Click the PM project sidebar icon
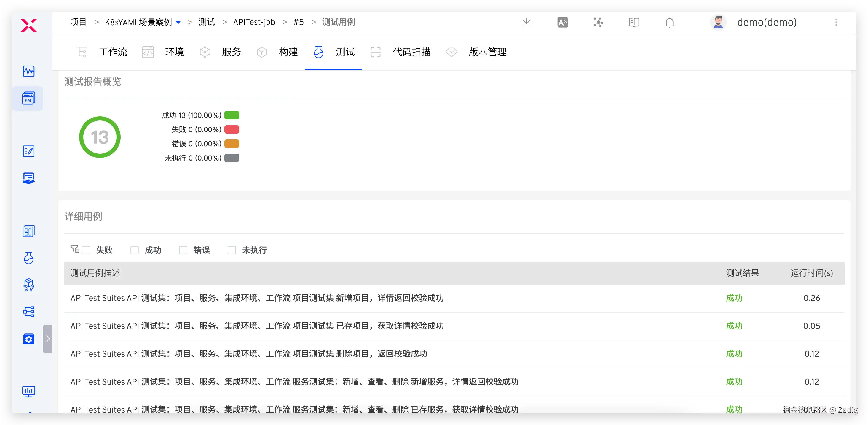This screenshot has height=425, width=868. tap(28, 99)
